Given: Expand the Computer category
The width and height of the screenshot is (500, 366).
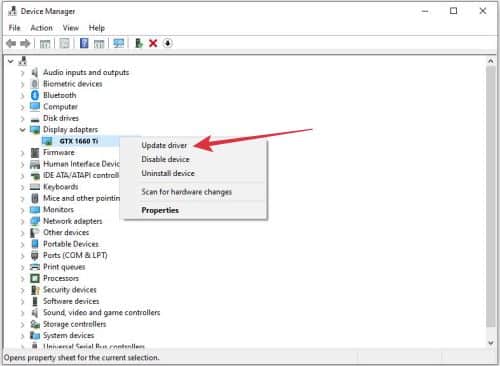Looking at the screenshot, I should click(22, 107).
